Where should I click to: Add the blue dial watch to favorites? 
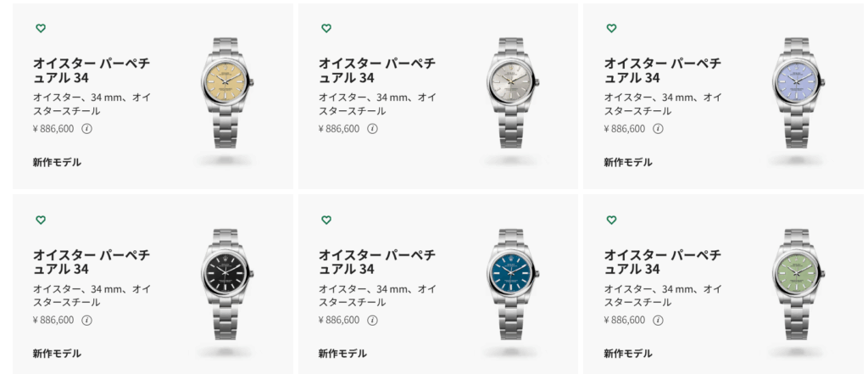pos(326,220)
